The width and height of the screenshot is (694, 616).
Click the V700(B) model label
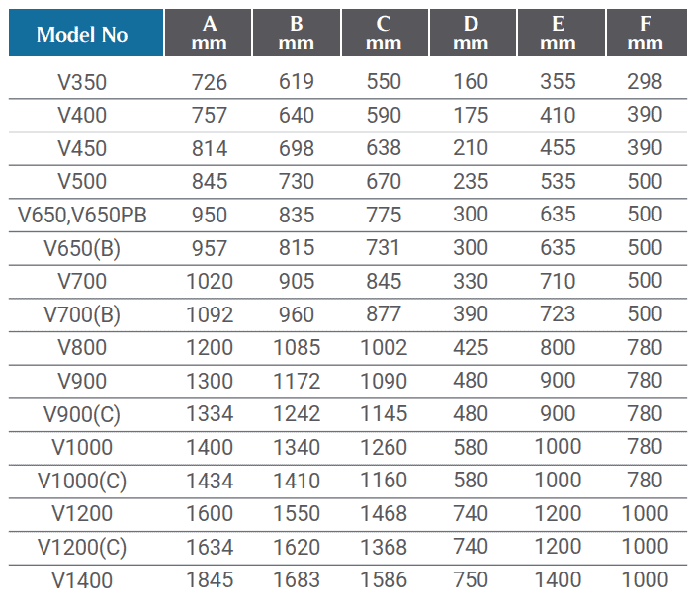(82, 314)
